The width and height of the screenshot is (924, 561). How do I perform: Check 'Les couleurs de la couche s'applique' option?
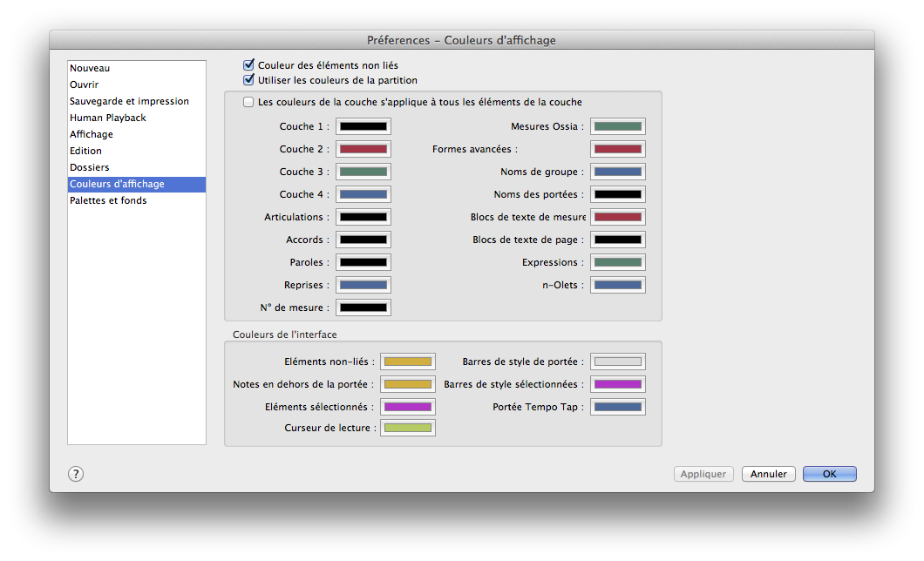(248, 102)
